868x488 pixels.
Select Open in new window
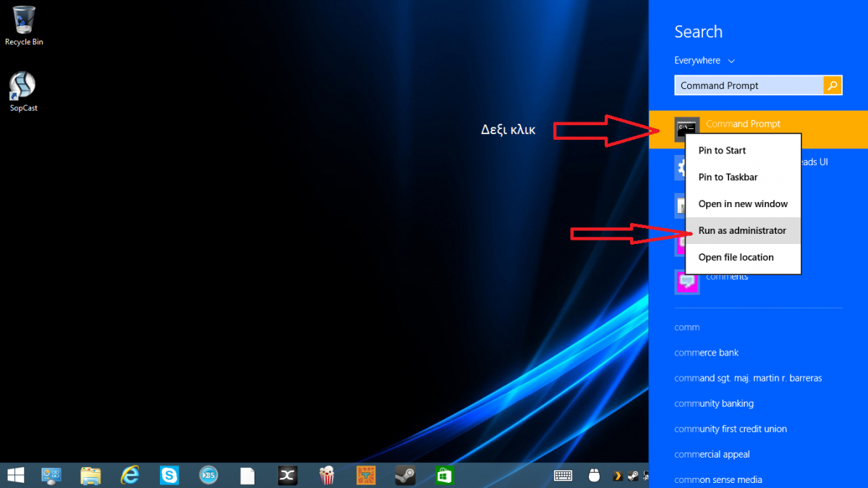pyautogui.click(x=743, y=204)
